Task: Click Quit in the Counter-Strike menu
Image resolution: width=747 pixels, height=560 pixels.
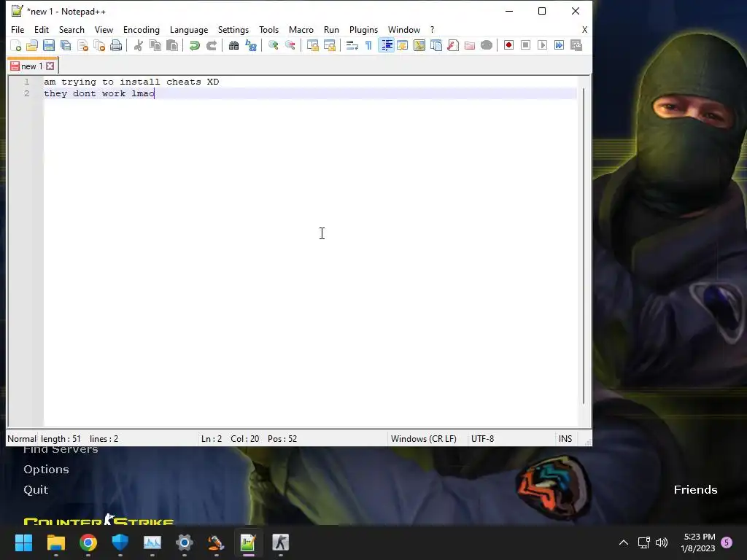Action: click(36, 489)
